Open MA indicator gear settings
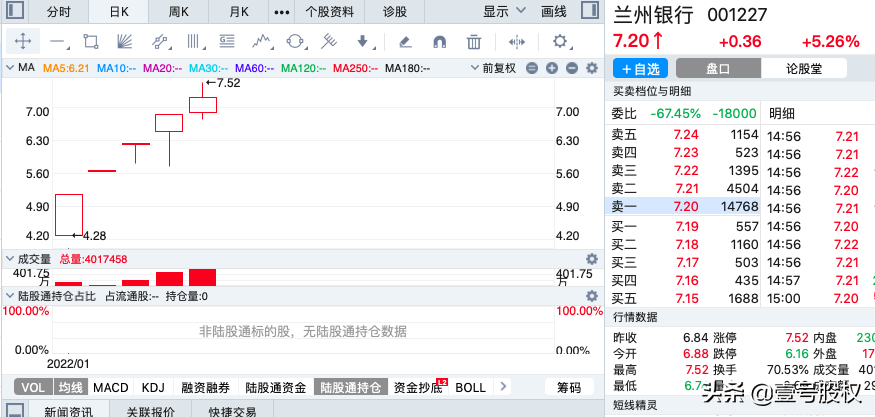Viewport: 875px width, 417px height. [592, 69]
